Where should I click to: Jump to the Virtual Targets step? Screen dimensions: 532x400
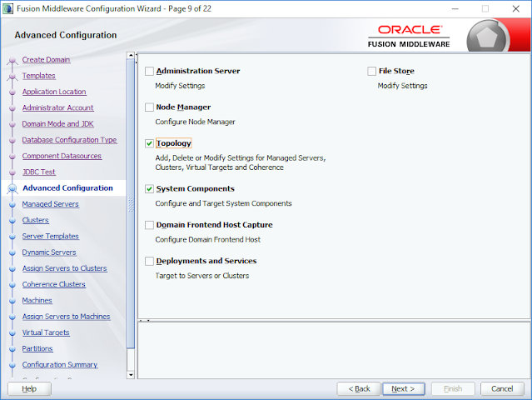(x=46, y=332)
